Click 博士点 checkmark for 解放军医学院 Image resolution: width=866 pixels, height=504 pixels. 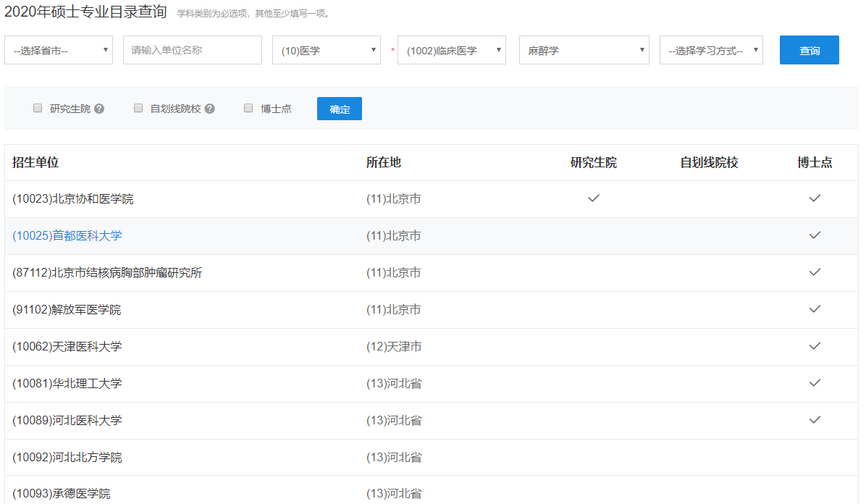[815, 309]
